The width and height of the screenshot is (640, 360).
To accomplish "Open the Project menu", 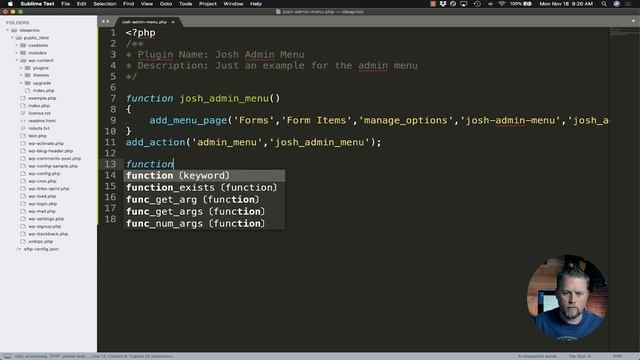I will pyautogui.click(x=208, y=4).
